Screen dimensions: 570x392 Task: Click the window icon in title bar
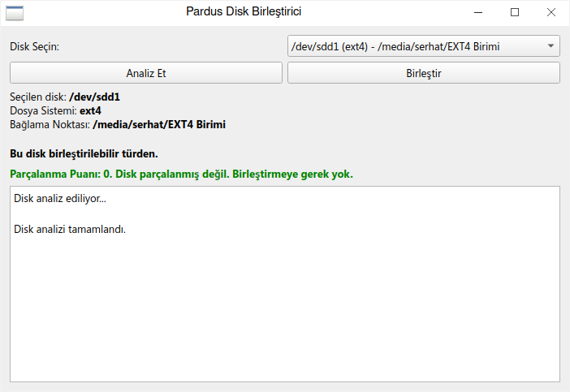click(x=15, y=13)
